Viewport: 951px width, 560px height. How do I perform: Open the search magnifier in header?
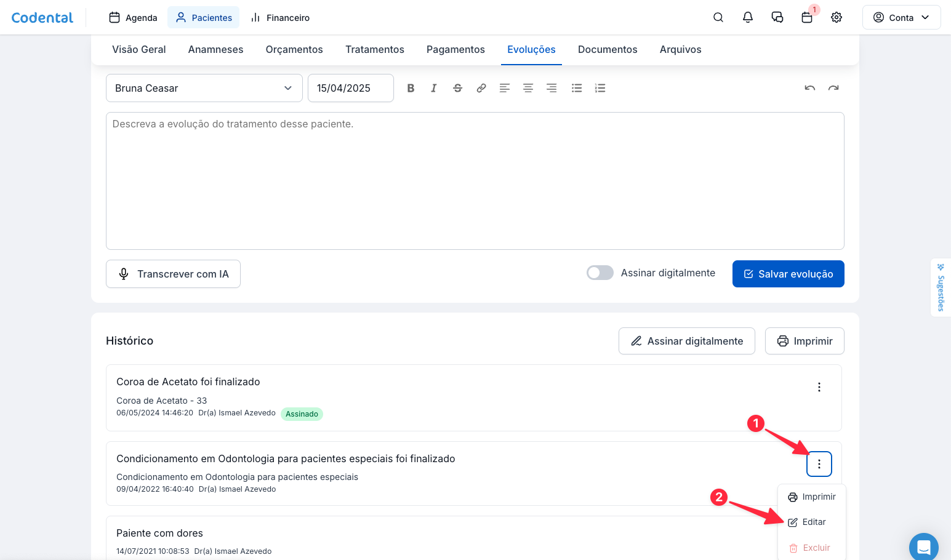click(x=718, y=17)
